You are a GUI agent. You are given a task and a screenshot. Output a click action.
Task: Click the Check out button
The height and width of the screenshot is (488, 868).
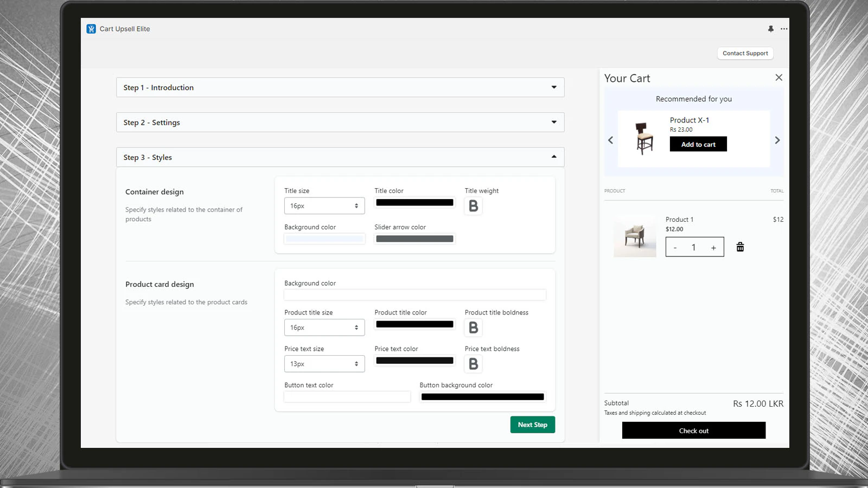[x=693, y=431]
